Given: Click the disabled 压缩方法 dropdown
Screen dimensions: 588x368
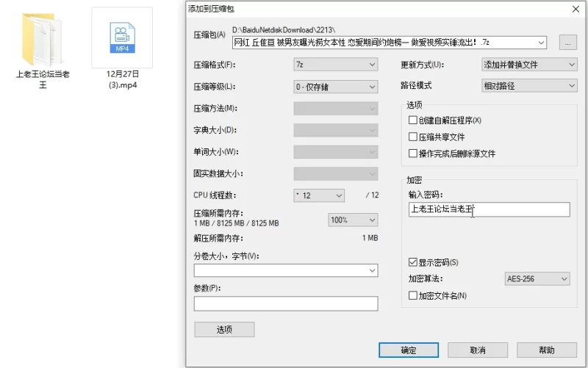Looking at the screenshot, I should coord(336,108).
